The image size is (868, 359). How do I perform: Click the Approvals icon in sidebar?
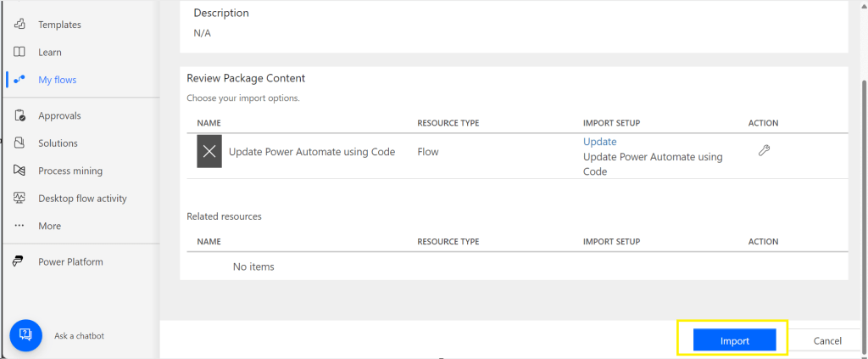pyautogui.click(x=19, y=116)
